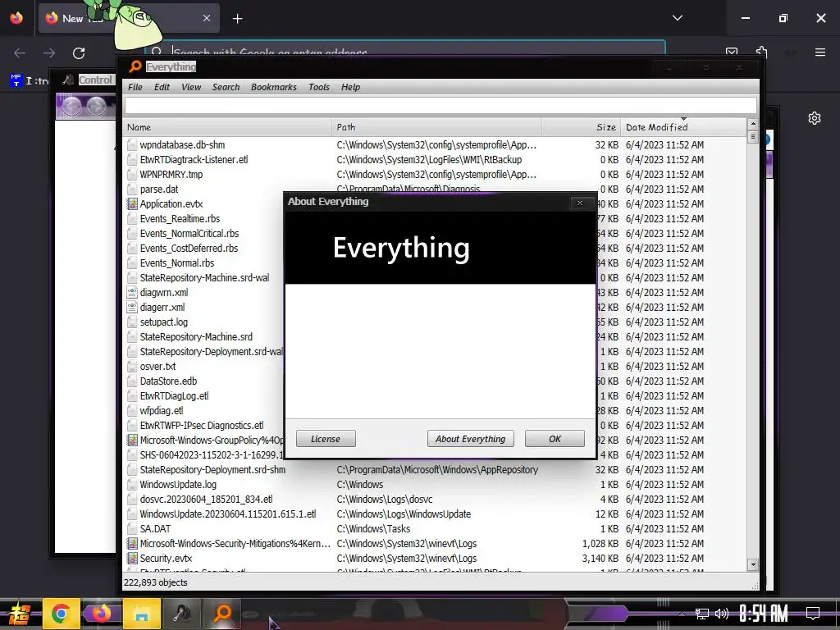Click the License button in About dialog
Viewport: 840px width, 630px height.
tap(326, 439)
